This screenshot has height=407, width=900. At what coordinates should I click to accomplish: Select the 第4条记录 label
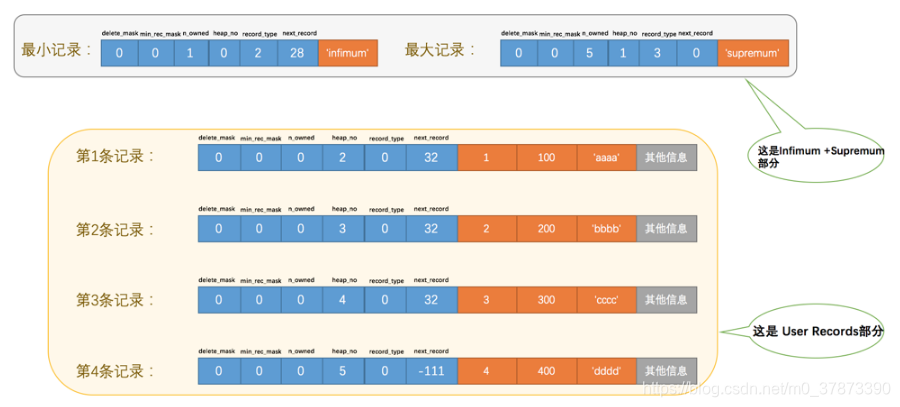coord(115,371)
